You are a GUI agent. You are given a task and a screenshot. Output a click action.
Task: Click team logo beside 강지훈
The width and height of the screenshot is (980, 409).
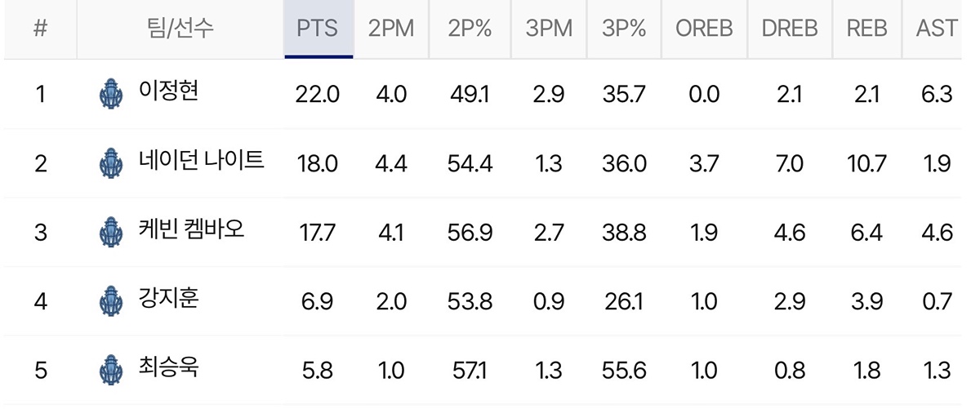tap(109, 301)
